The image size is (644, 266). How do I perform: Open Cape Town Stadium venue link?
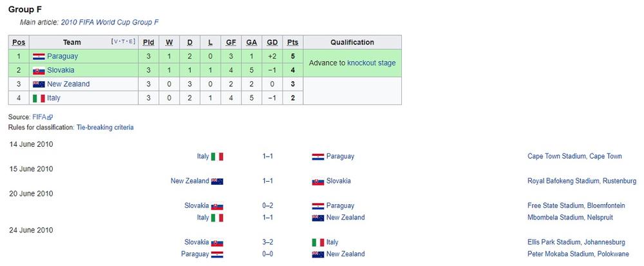pyautogui.click(x=574, y=157)
